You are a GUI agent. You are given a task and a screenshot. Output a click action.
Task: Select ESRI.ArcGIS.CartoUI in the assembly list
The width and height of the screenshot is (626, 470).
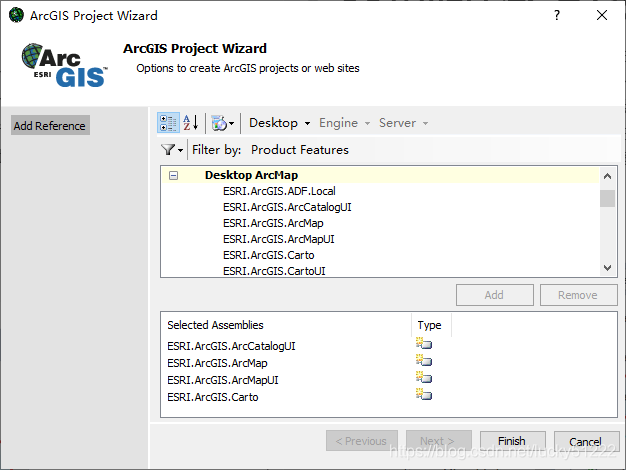pos(274,271)
